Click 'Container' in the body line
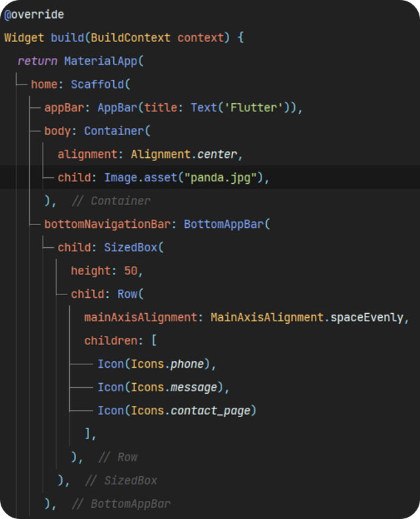The width and height of the screenshot is (420, 519). point(114,131)
